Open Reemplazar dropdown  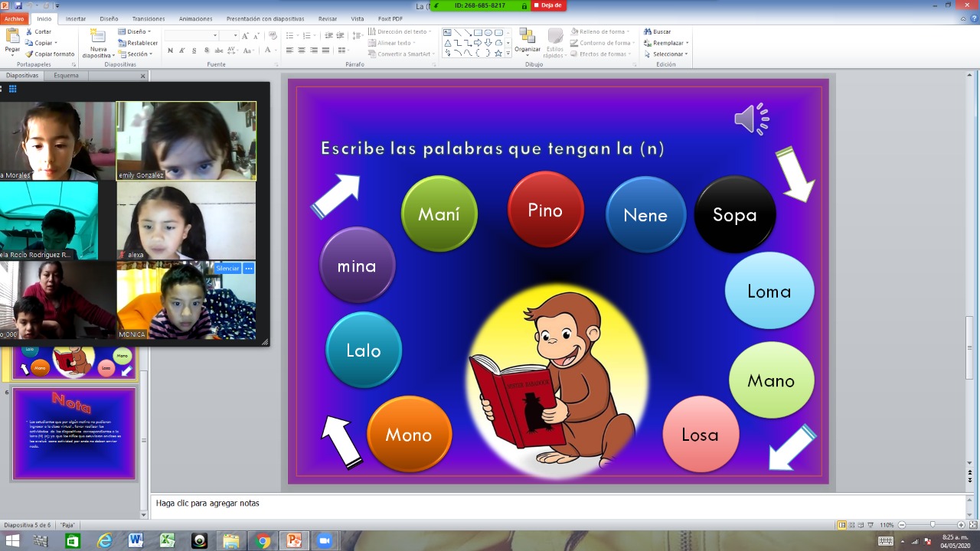click(x=666, y=43)
